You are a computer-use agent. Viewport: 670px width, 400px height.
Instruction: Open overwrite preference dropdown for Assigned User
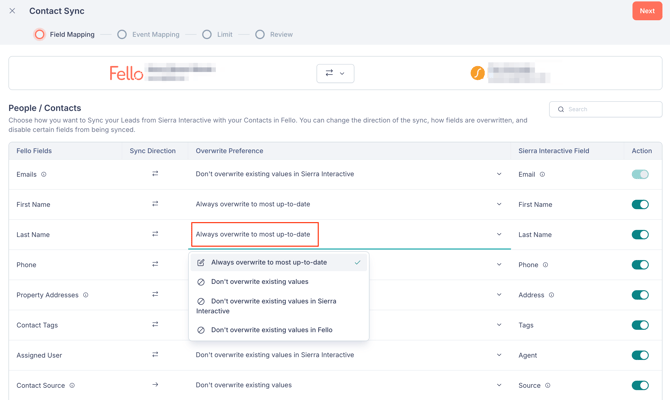tap(349, 355)
